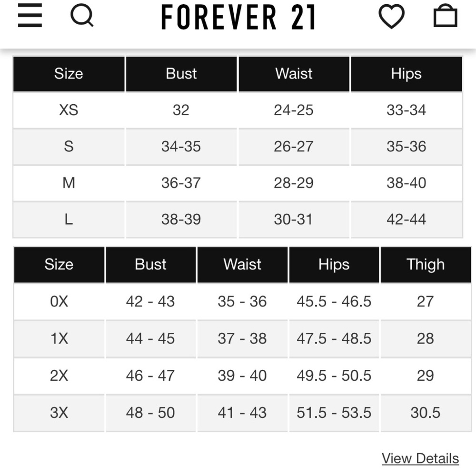
Task: Select the XS size cell
Action: click(69, 110)
